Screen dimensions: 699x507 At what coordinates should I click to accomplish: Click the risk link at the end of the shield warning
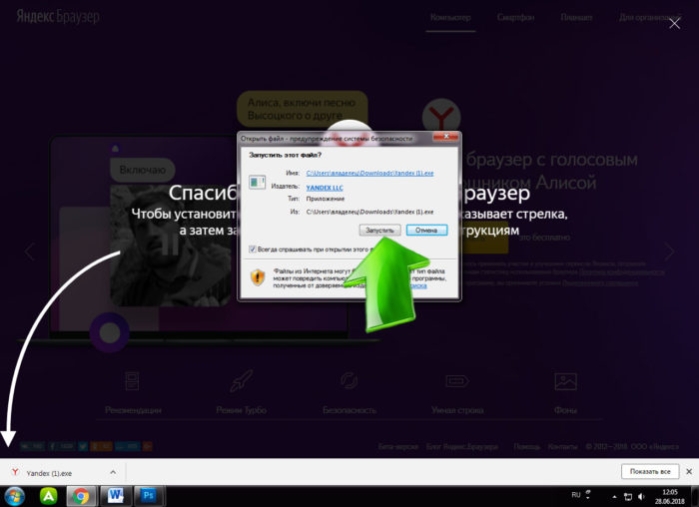(418, 285)
